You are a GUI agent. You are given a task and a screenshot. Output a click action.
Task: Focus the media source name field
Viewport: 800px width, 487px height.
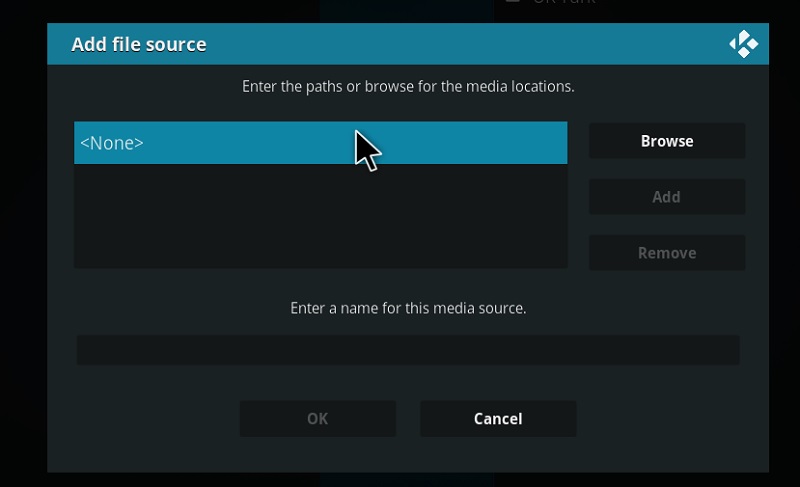pyautogui.click(x=408, y=350)
